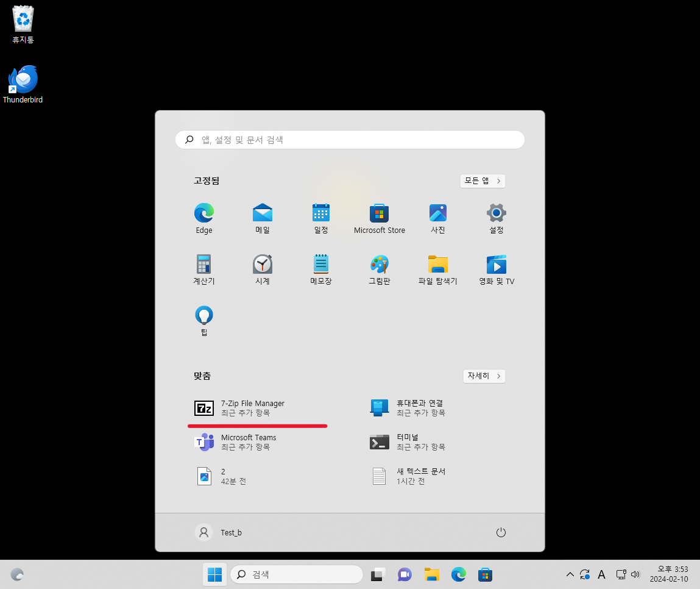
Task: Open 설정 from pinned apps
Action: tap(497, 218)
